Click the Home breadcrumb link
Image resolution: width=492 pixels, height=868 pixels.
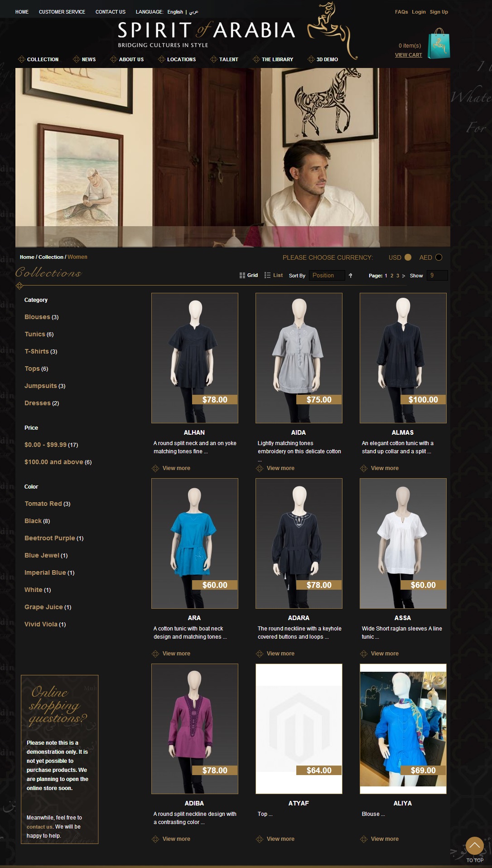[27, 257]
